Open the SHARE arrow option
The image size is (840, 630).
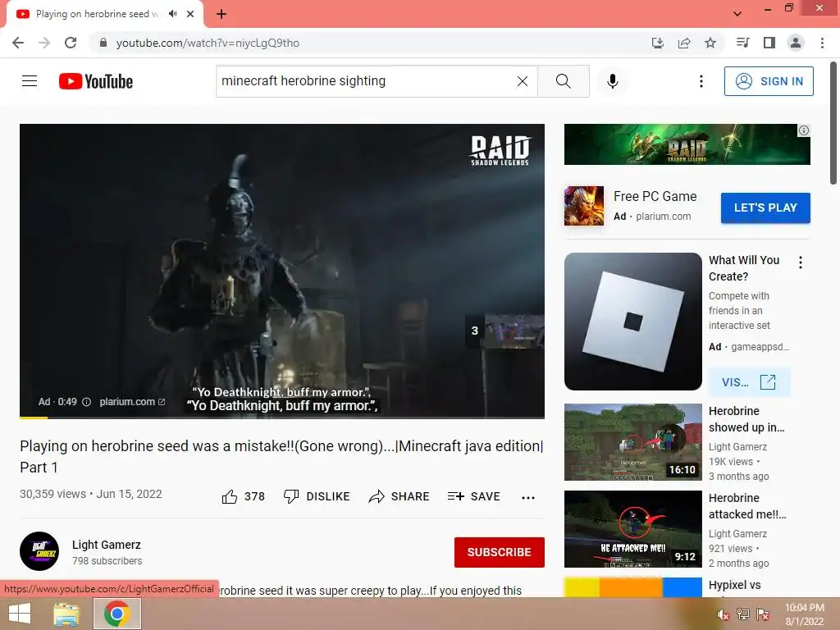[x=399, y=496]
